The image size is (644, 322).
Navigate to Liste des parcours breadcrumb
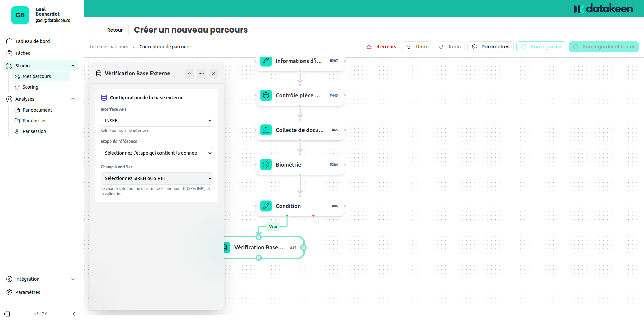108,46
